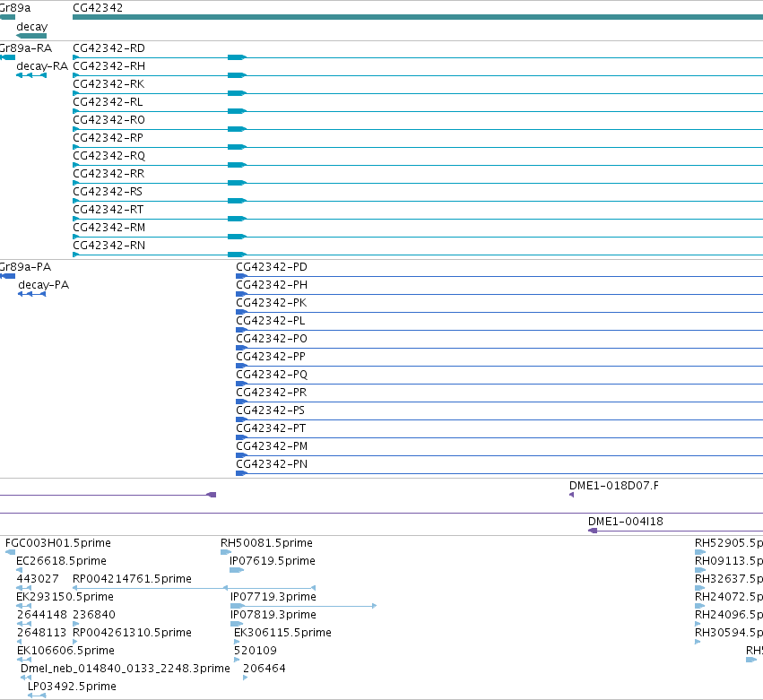Select Dmel_neb_014840_0133_2248.3prime feature
This screenshot has height=700, width=763.
coord(125,669)
